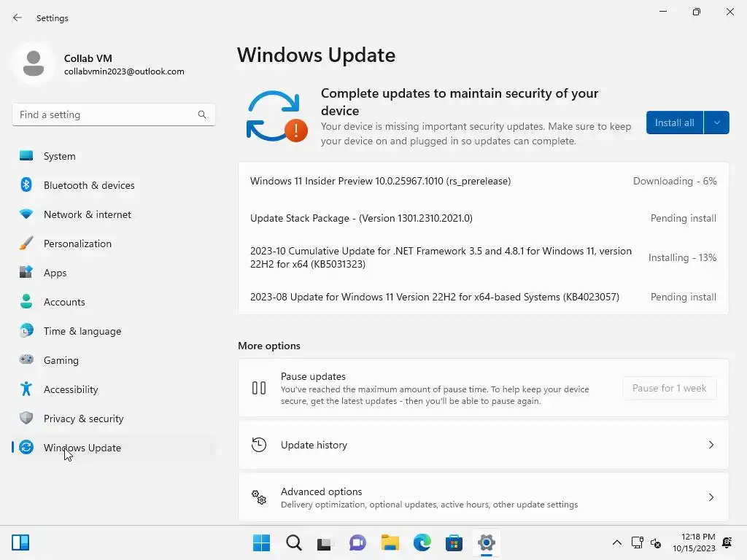Image resolution: width=747 pixels, height=560 pixels.
Task: Select Gaming in sidebar
Action: [x=113, y=359]
